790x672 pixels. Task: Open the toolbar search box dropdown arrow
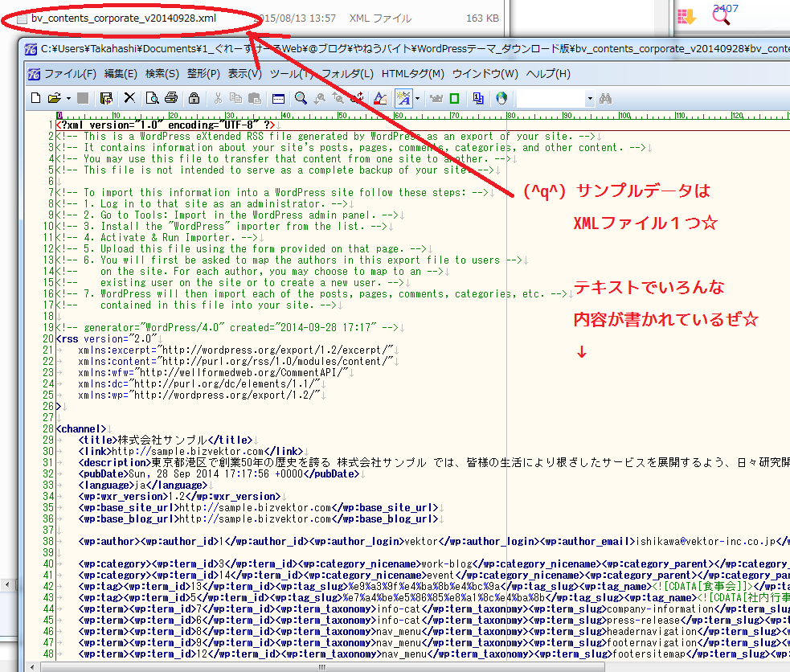[590, 99]
